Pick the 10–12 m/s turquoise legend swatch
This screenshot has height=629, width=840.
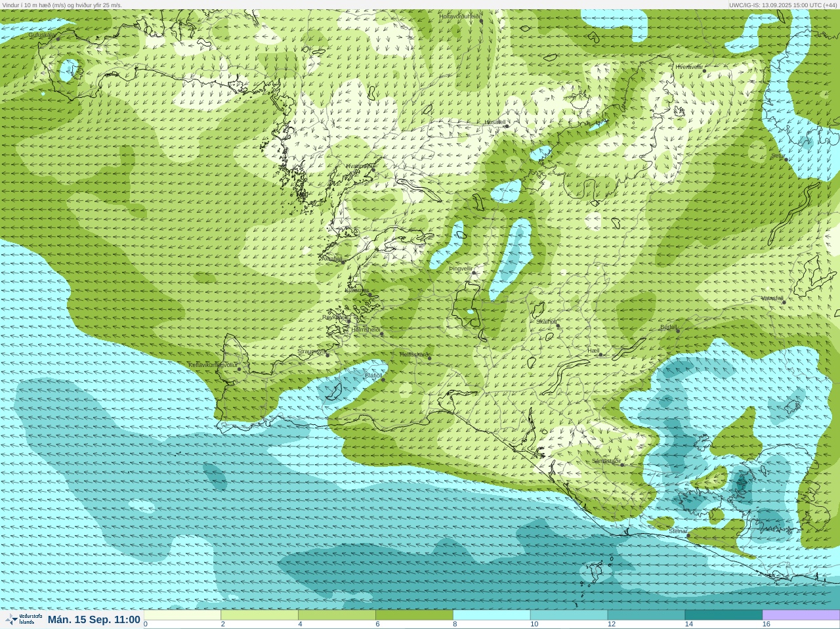(x=570, y=615)
